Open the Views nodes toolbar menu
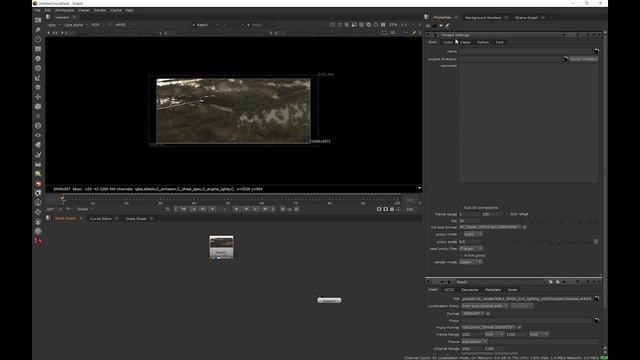The image size is (640, 360). pos(38,136)
